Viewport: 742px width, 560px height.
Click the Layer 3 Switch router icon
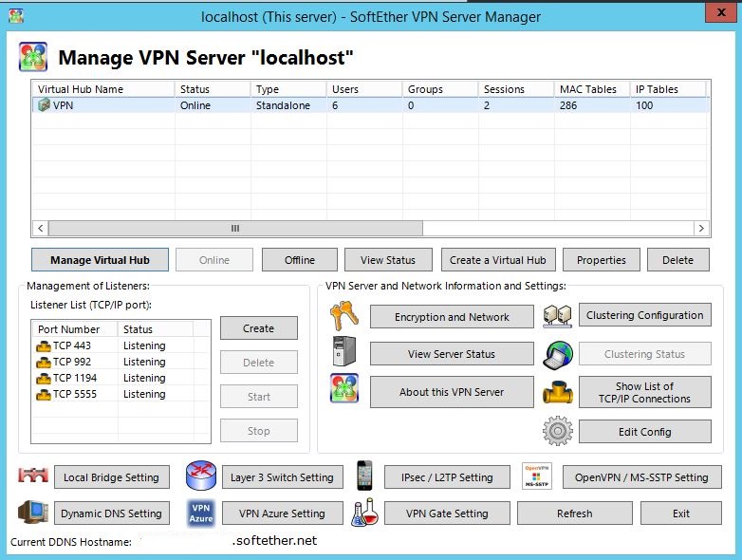201,476
